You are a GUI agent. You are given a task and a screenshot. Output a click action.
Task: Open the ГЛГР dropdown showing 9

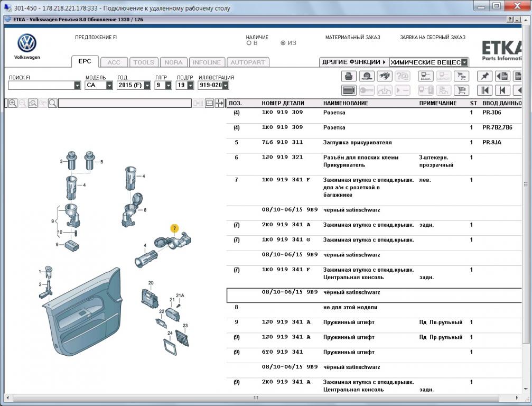pos(169,85)
